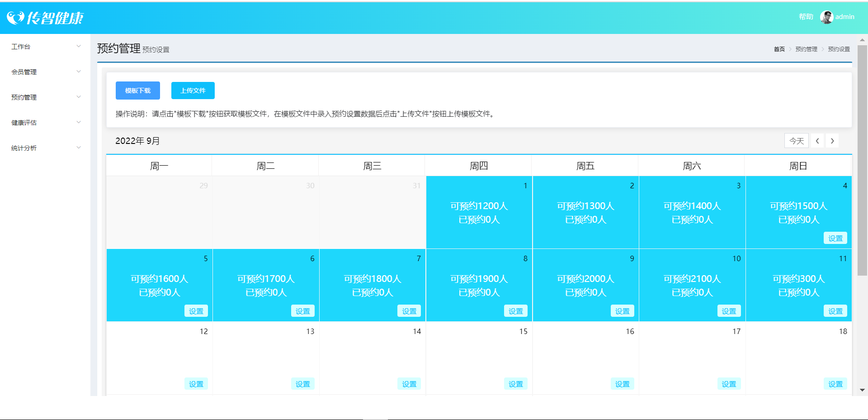Expand the 预约管理 sidebar chevron

[79, 97]
